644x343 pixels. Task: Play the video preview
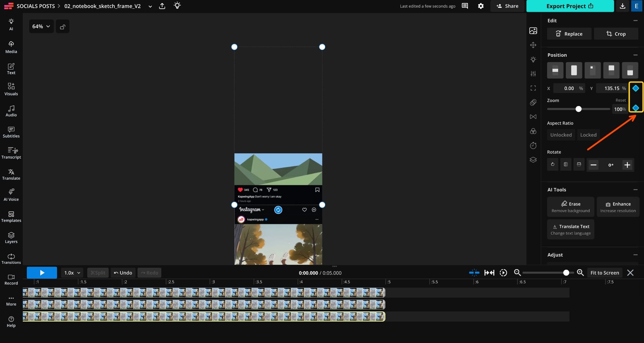(42, 273)
